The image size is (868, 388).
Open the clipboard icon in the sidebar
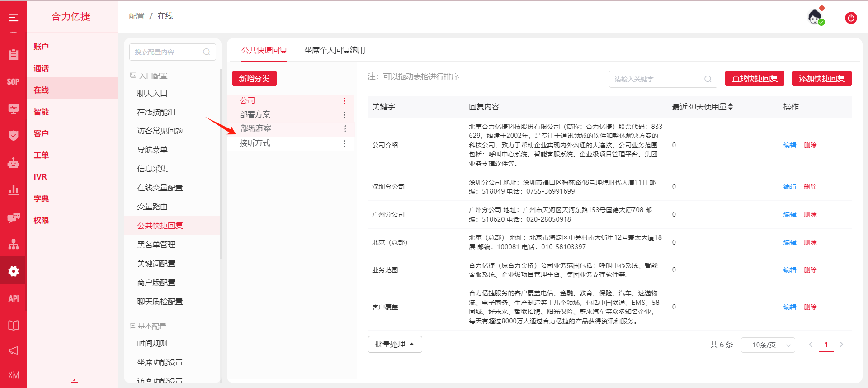[x=14, y=54]
